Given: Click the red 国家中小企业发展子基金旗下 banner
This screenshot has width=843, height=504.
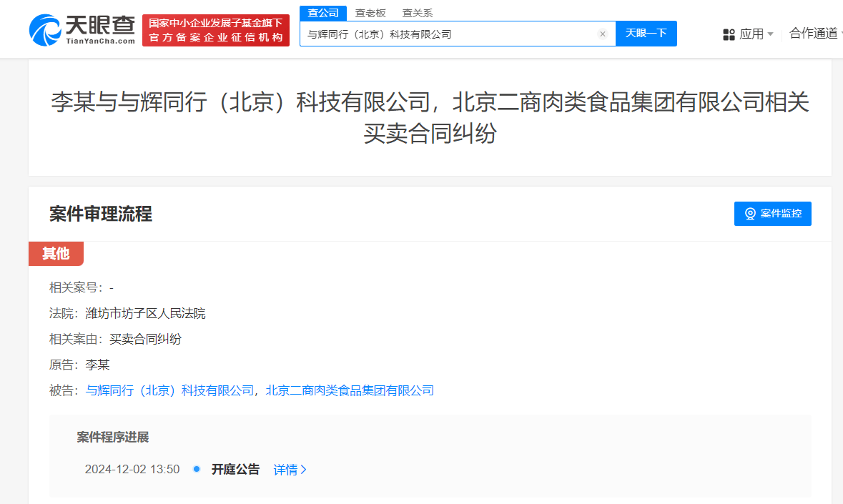Looking at the screenshot, I should [x=216, y=30].
